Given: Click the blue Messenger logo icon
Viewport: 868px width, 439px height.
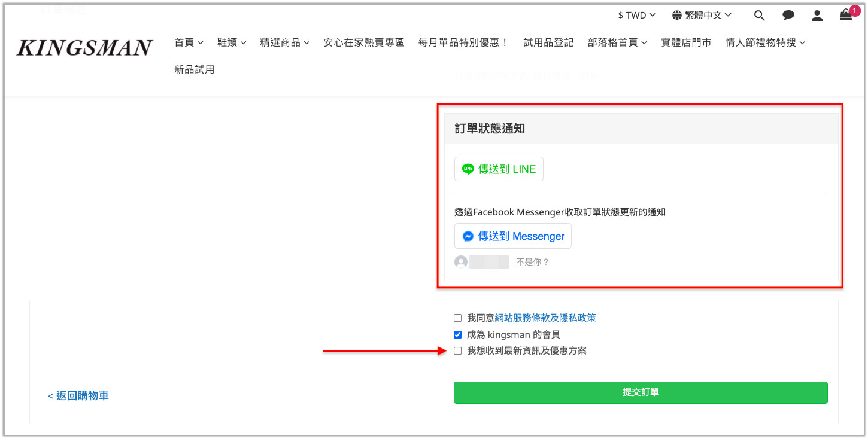Looking at the screenshot, I should point(468,236).
